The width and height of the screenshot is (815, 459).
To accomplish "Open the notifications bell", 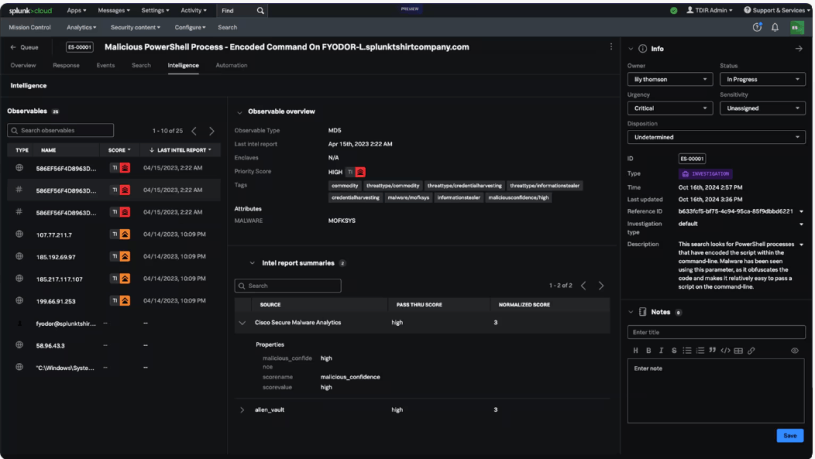I will 775,27.
